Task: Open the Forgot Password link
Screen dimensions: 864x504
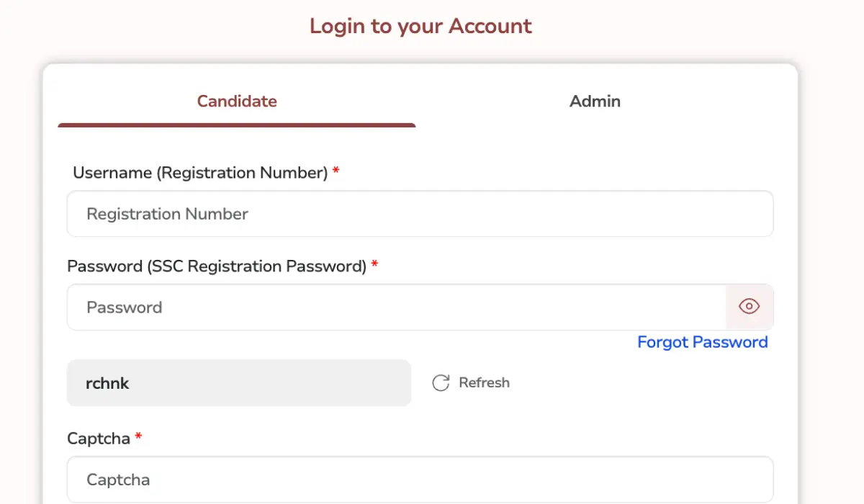Action: pos(702,342)
